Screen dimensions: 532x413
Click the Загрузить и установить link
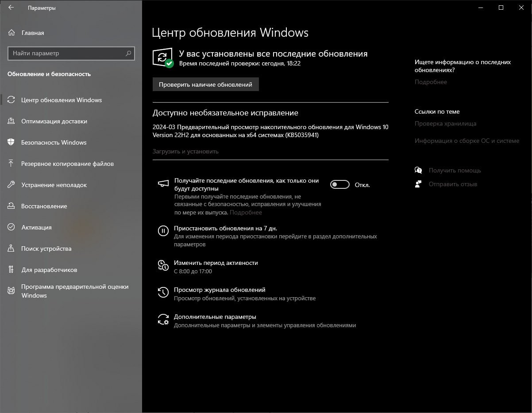(x=185, y=151)
